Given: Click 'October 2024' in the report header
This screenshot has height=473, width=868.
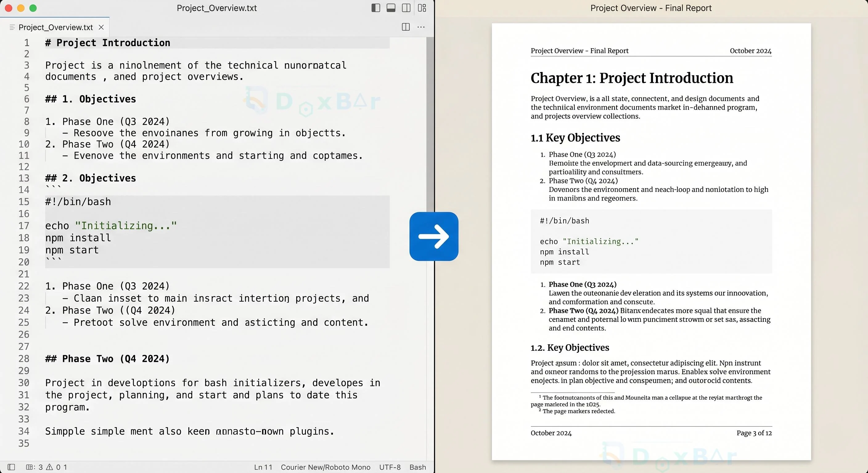Looking at the screenshot, I should [x=750, y=51].
